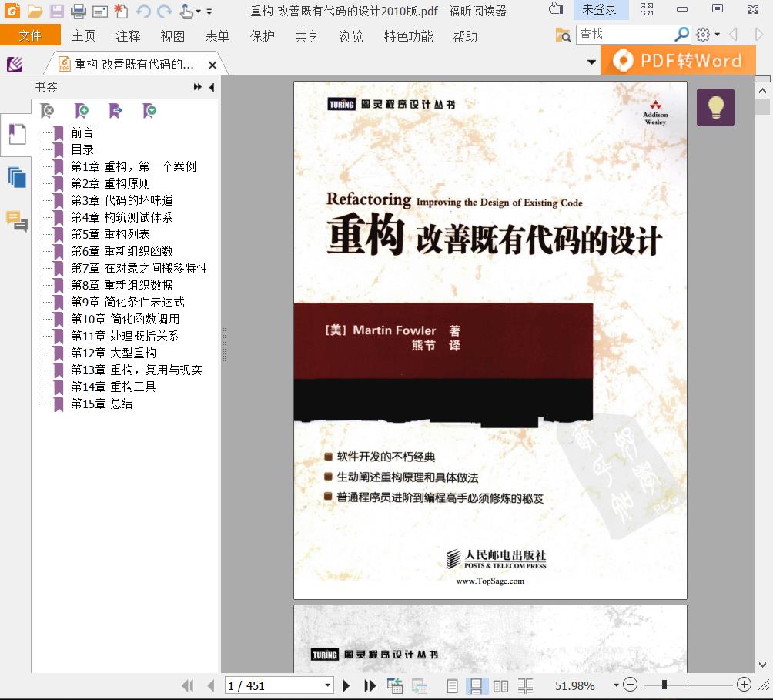Open the 保护 ribbon tab

263,36
